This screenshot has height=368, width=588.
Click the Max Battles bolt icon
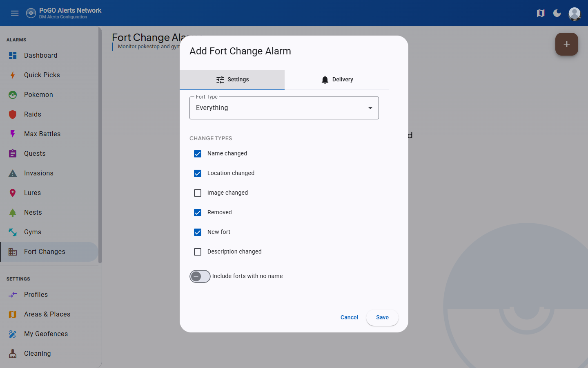(x=13, y=134)
